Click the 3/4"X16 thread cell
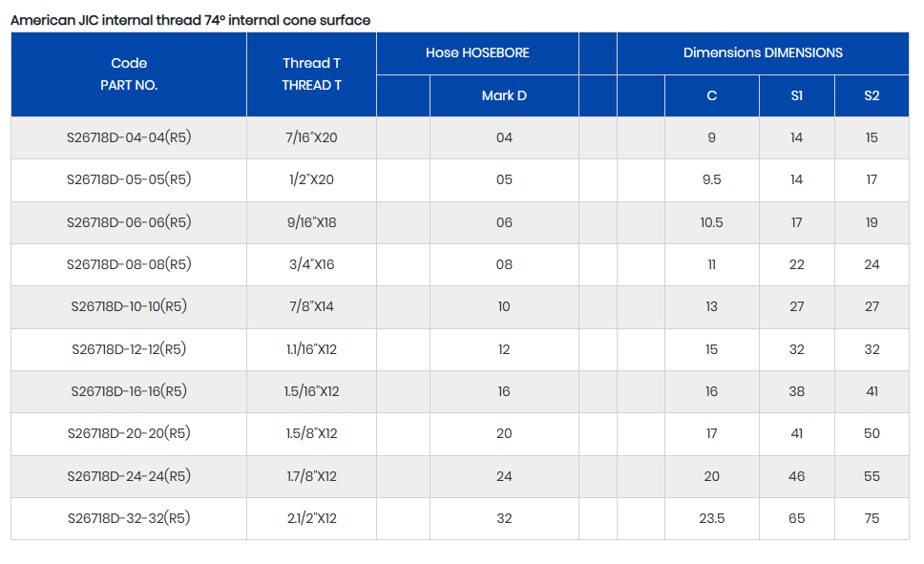Viewport: 924px width, 564px height. tap(311, 264)
